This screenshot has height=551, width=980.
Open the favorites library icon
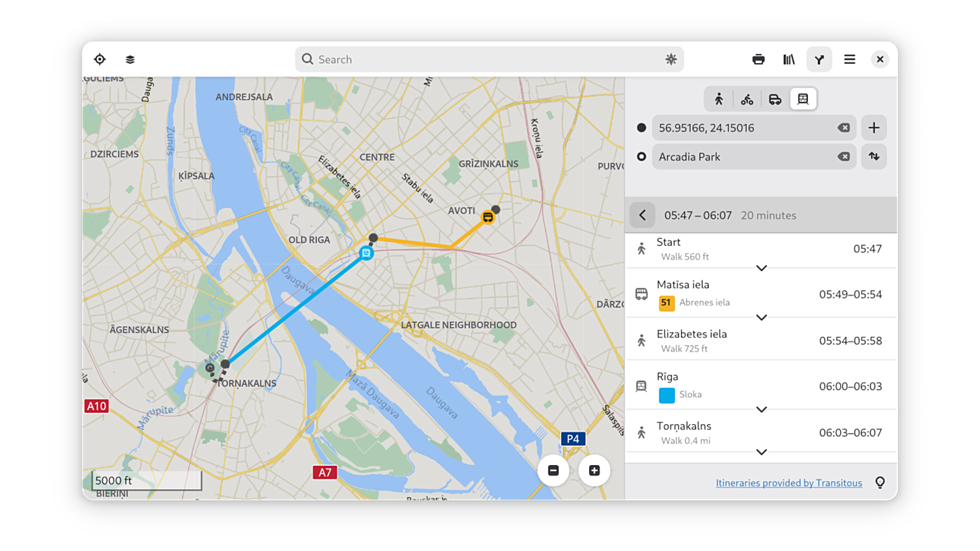click(789, 59)
